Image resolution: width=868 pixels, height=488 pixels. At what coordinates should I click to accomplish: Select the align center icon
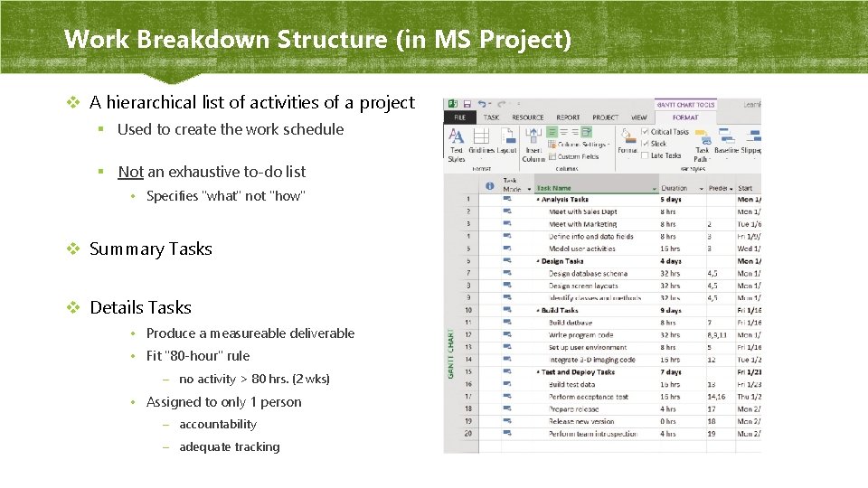[x=563, y=132]
